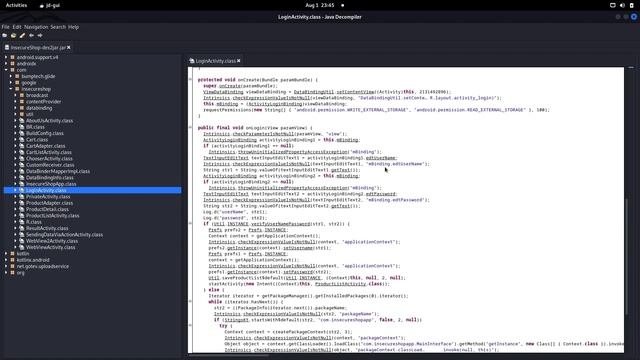The image size is (640, 360).
Task: Open the power icon in top bar
Action: [x=631, y=5]
